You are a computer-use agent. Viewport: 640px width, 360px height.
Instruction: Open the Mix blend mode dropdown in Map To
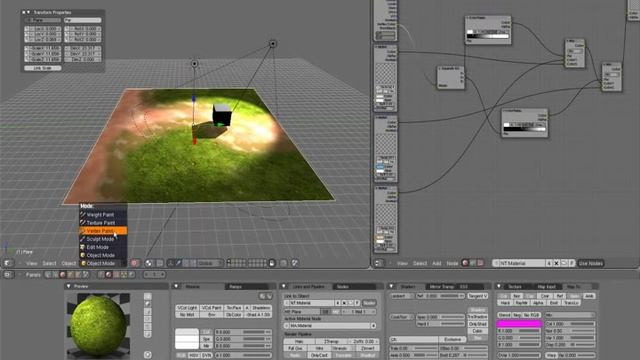tap(569, 315)
